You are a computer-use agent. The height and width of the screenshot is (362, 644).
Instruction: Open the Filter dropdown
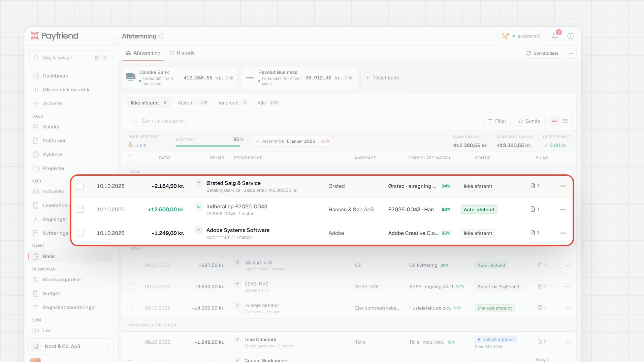tap(497, 121)
